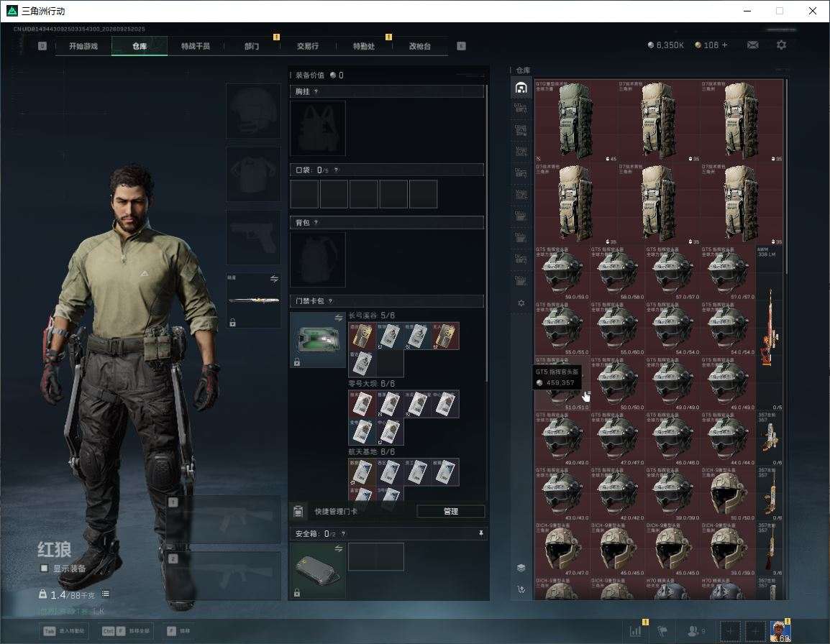Click the Tab 进入特勤处 shortcut hint

65,631
